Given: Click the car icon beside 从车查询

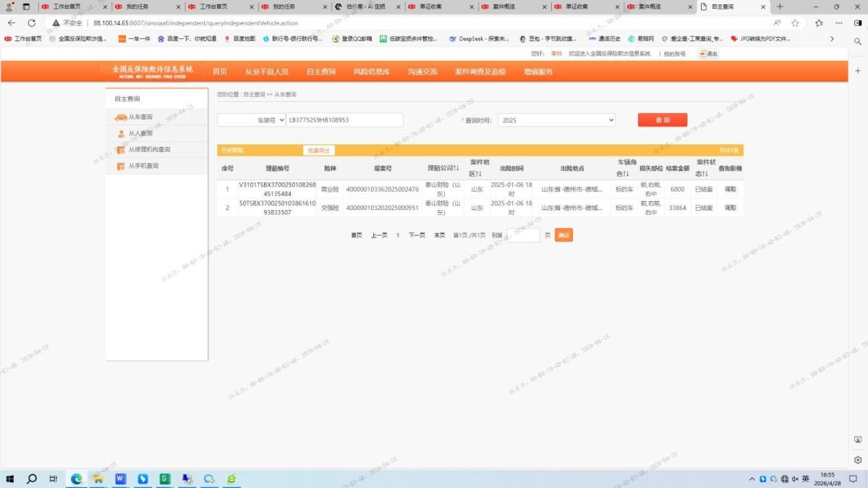Looking at the screenshot, I should (x=121, y=117).
